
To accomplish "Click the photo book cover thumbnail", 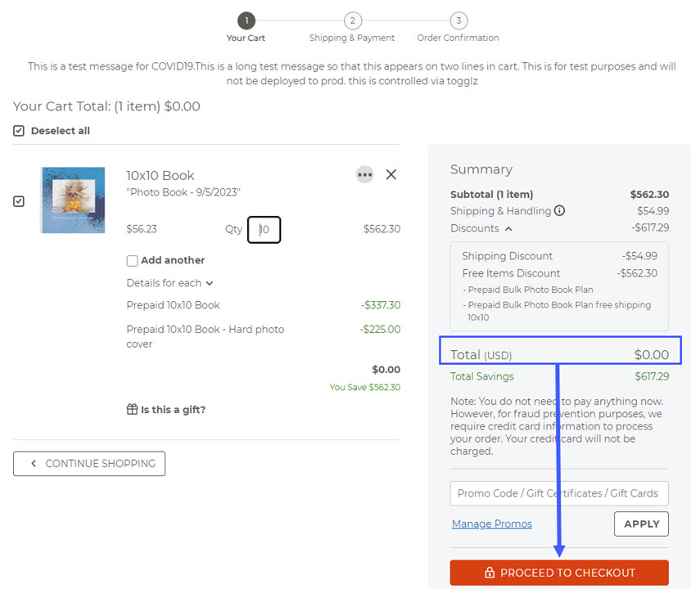I will 74,200.
